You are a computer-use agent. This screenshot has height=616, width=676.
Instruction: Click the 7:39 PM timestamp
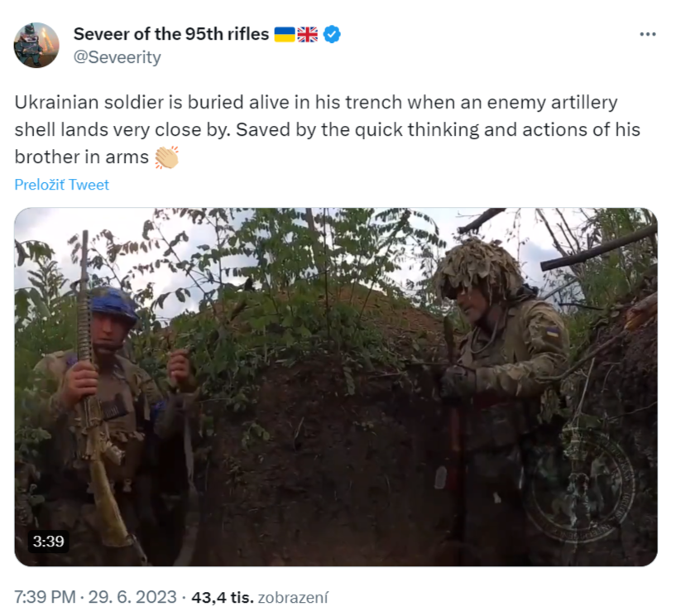click(46, 597)
